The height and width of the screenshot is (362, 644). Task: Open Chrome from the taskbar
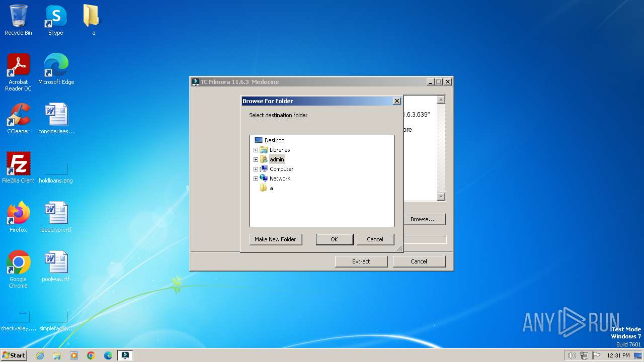click(x=91, y=355)
